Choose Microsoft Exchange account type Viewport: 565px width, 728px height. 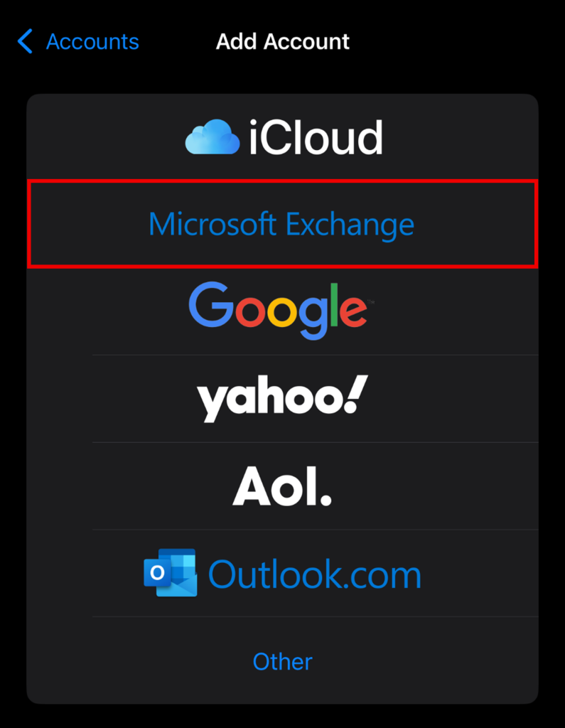[x=282, y=224]
